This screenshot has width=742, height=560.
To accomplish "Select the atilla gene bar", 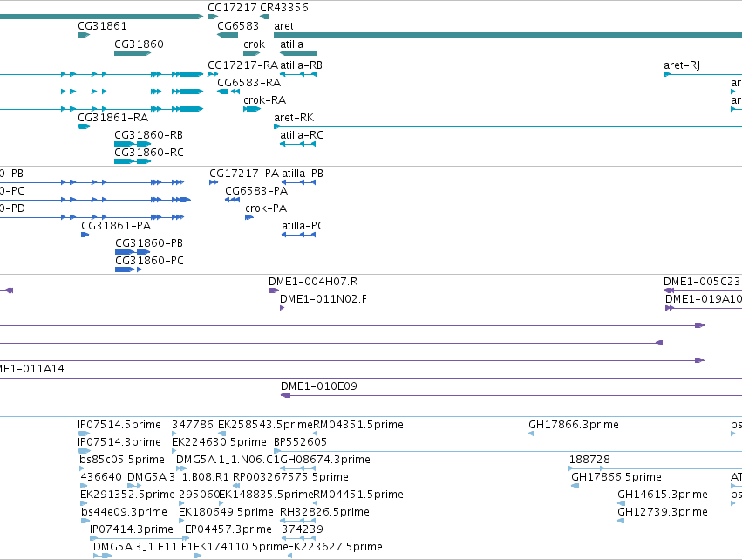I will [x=298, y=53].
